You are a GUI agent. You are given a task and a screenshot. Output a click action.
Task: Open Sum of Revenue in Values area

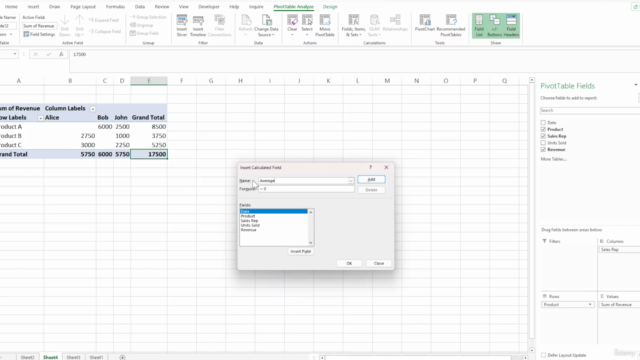coord(619,304)
